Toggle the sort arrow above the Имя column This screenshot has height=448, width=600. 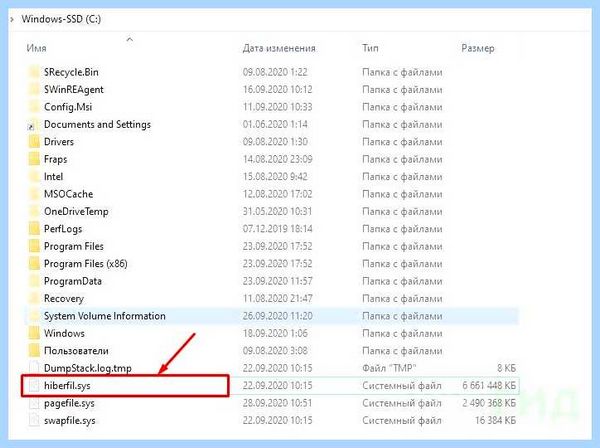point(130,39)
